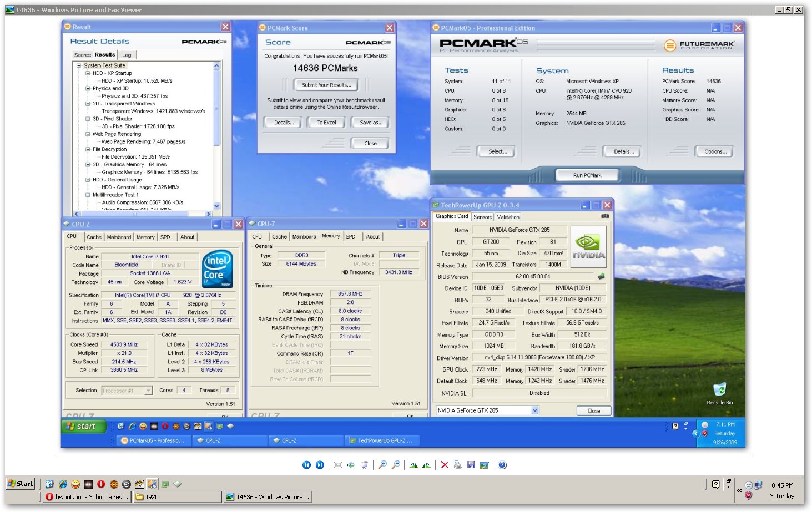Click the 8:45 PM clock in system tray
The height and width of the screenshot is (512, 812).
point(782,485)
